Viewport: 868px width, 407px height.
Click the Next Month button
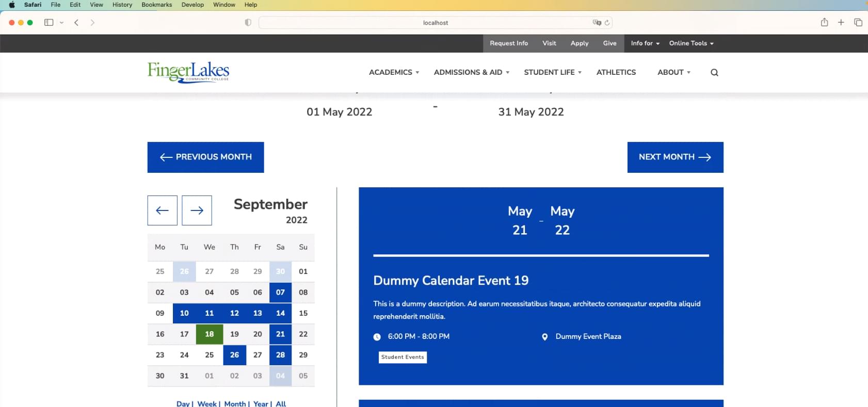[x=675, y=157]
